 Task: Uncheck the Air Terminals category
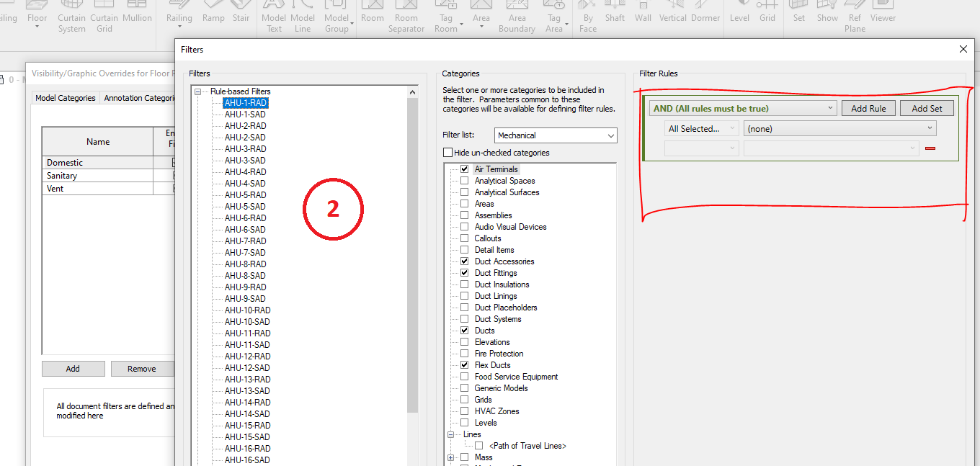pos(463,169)
